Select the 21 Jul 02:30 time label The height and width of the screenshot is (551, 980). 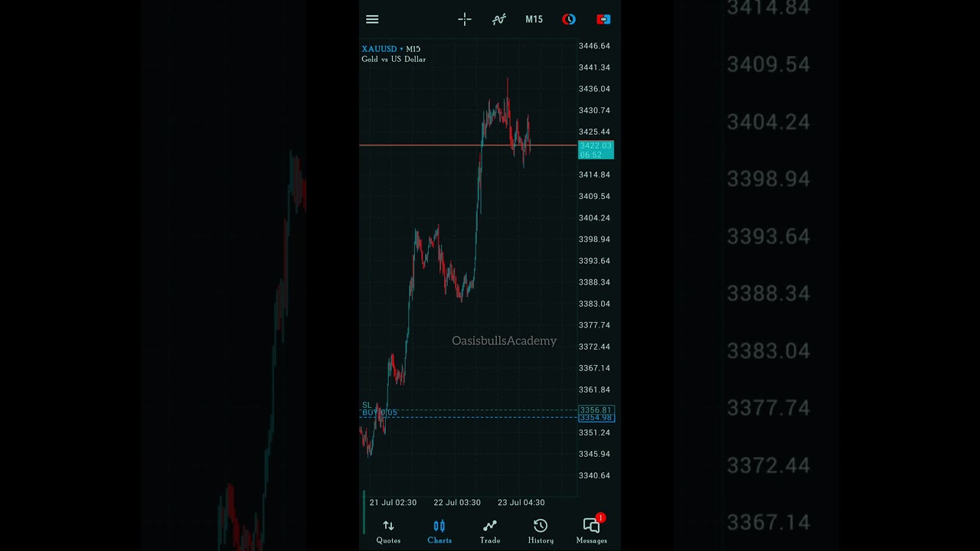point(393,503)
